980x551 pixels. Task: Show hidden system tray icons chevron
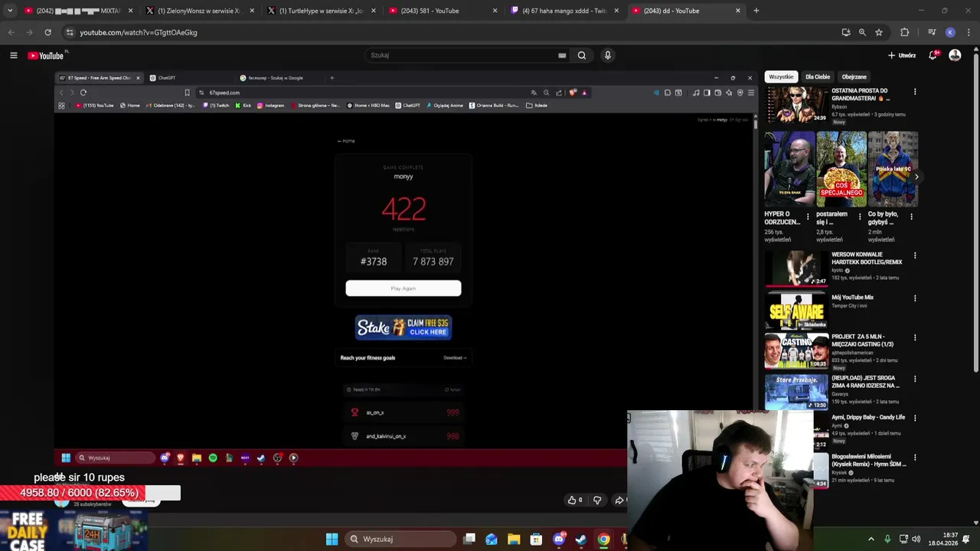pos(871,539)
